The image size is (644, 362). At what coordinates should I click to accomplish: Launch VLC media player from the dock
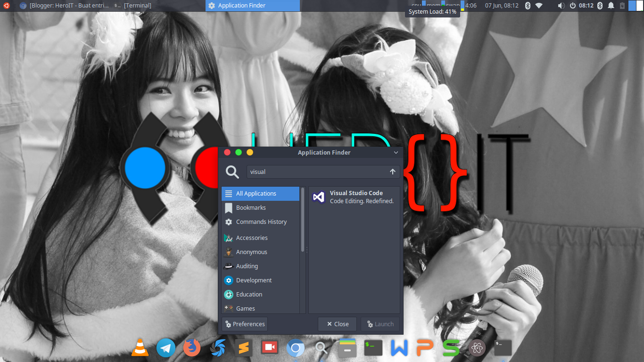(x=140, y=348)
